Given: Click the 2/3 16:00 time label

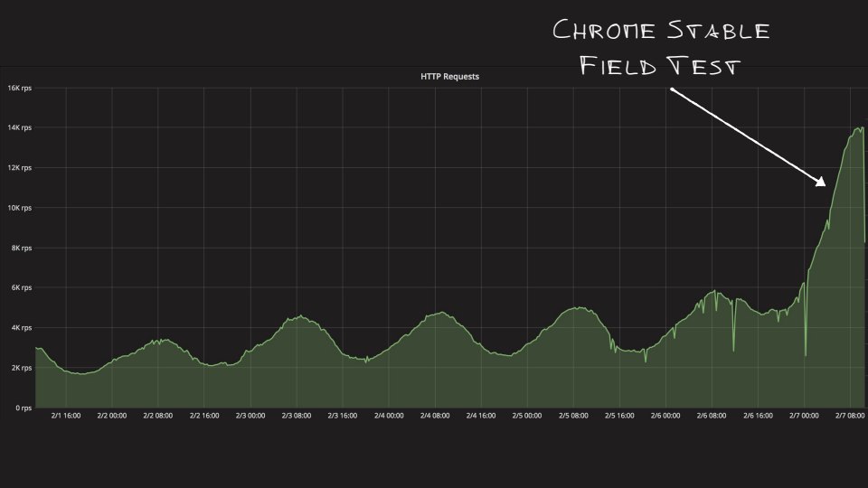Looking at the screenshot, I should click(x=342, y=416).
